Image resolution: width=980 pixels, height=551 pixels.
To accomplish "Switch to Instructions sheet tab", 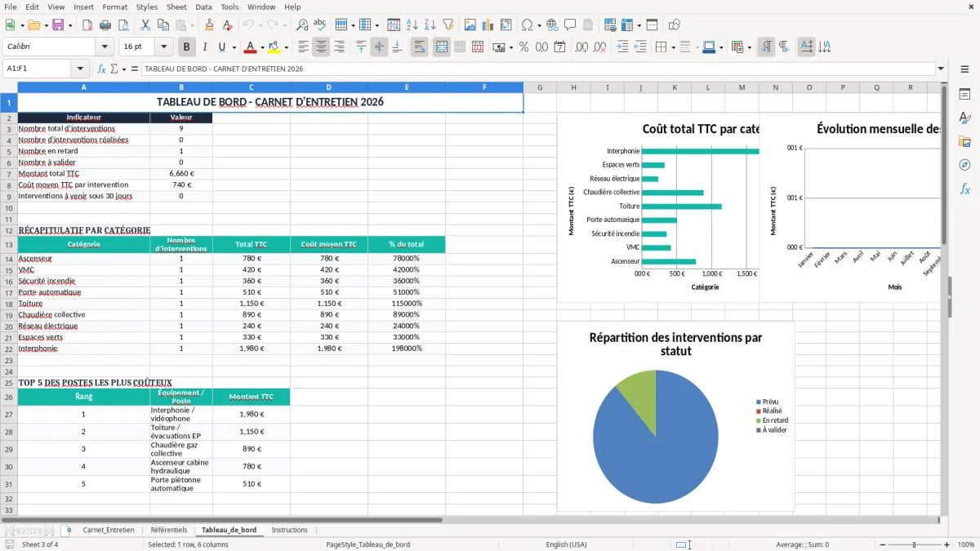I will [x=290, y=530].
